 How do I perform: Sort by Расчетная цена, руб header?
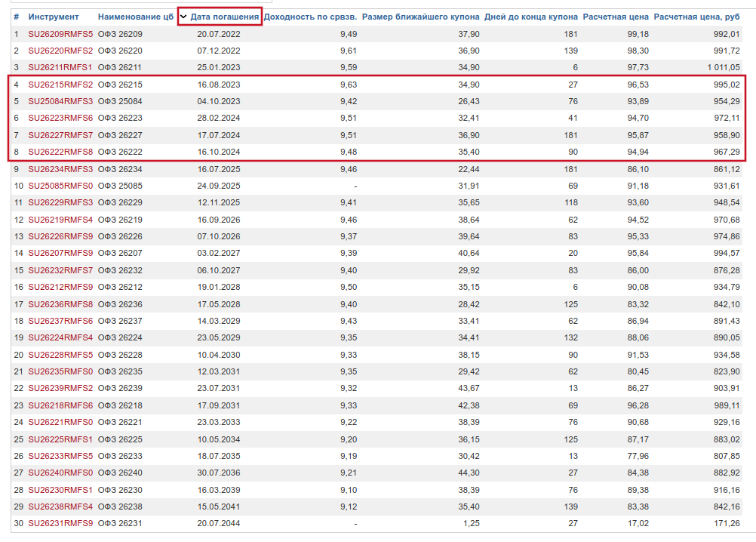click(x=696, y=17)
